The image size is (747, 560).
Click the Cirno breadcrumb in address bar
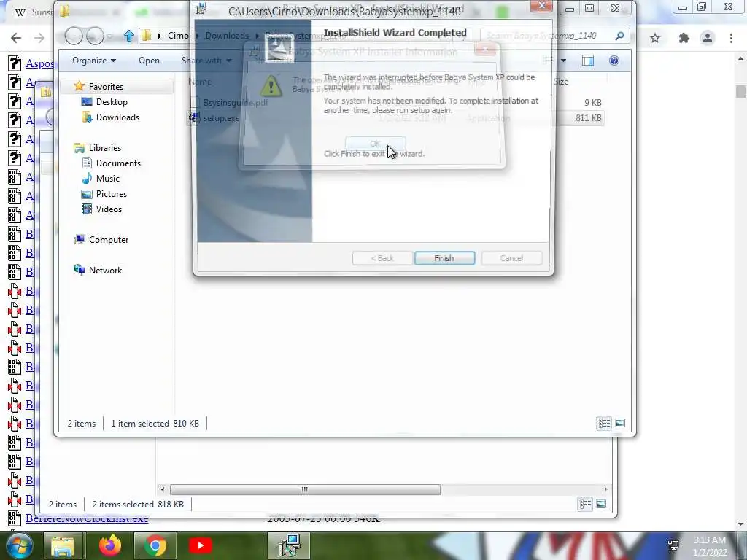click(178, 36)
